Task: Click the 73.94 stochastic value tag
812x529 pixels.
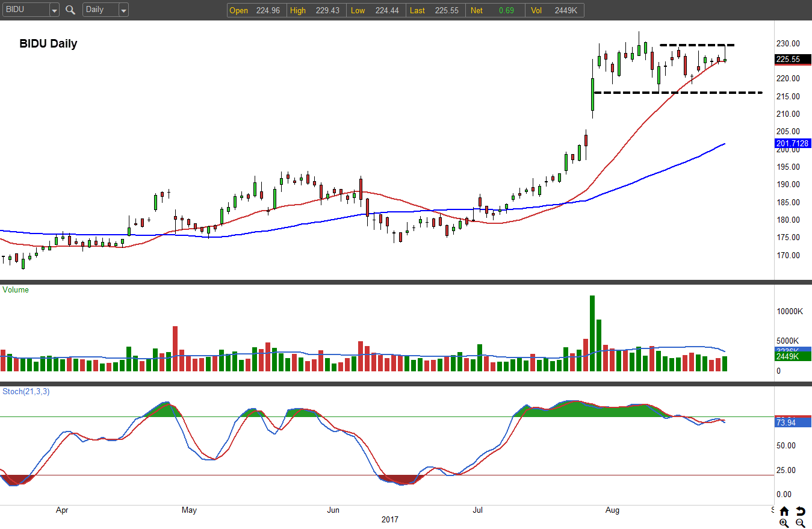Action: 793,422
